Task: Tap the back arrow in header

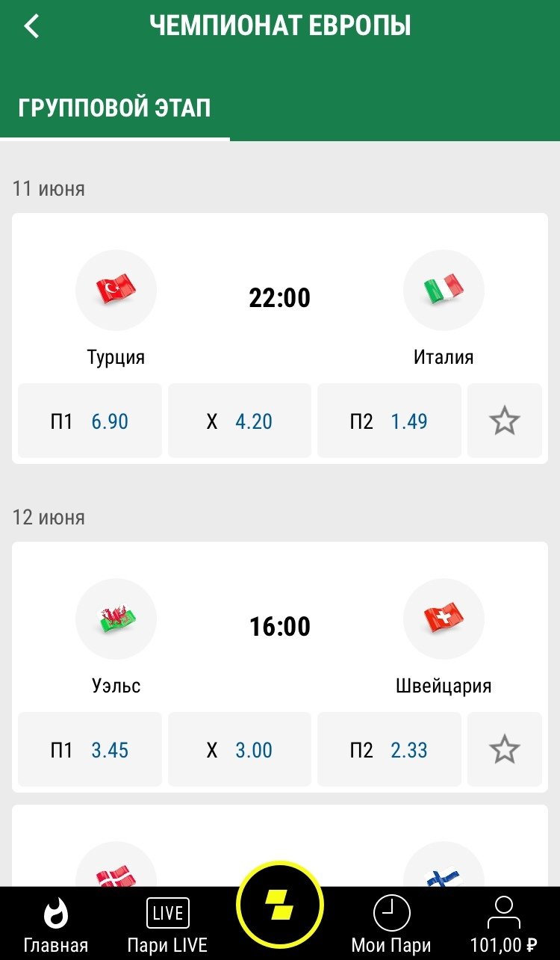Action: pyautogui.click(x=31, y=26)
